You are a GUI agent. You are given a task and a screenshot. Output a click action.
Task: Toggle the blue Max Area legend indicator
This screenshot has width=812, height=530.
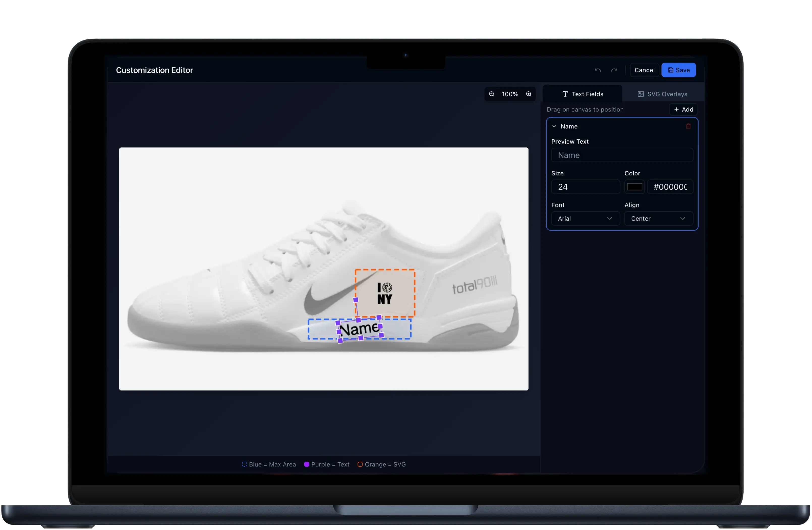click(x=244, y=464)
